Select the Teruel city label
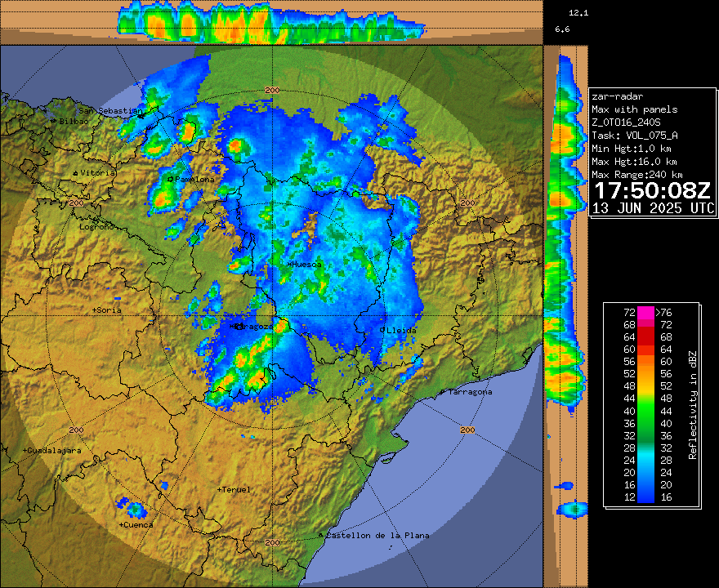Viewport: 719px width, 588px height. [236, 489]
